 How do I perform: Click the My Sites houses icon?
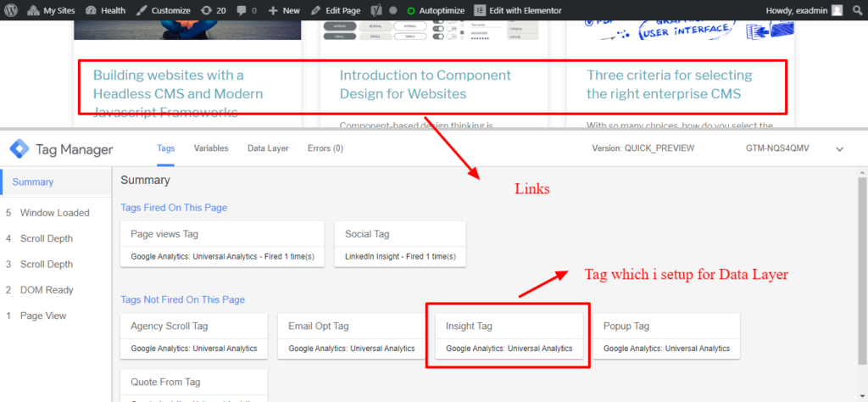[33, 10]
